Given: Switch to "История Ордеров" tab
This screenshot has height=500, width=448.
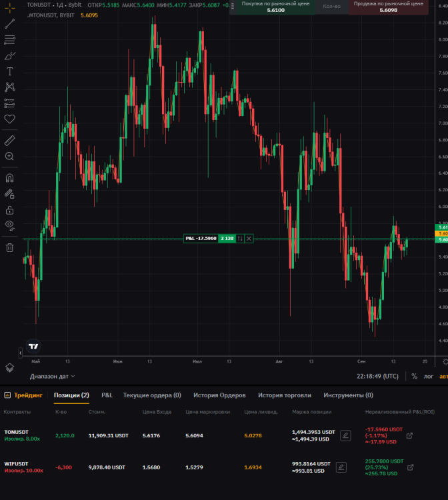Looking at the screenshot, I should click(x=219, y=395).
